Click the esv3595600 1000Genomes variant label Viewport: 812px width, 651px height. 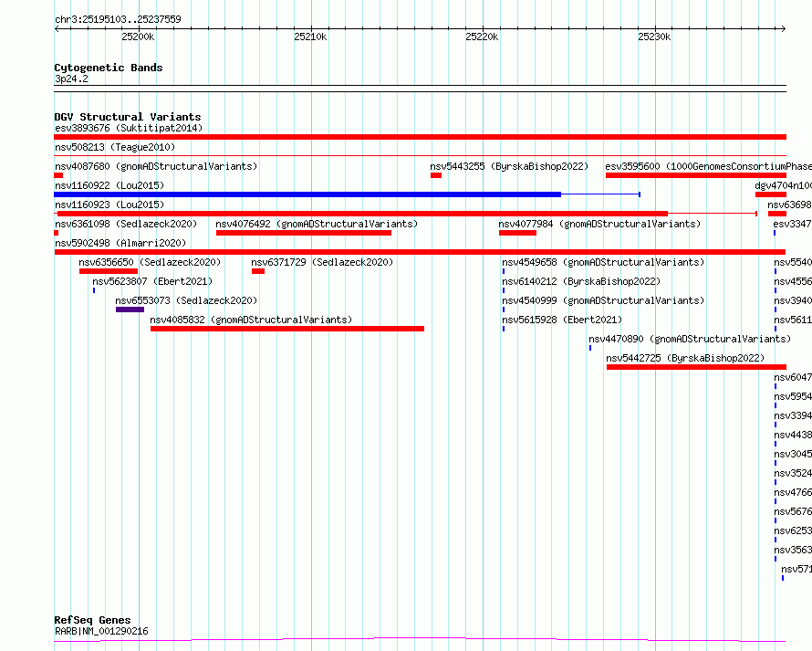[708, 166]
